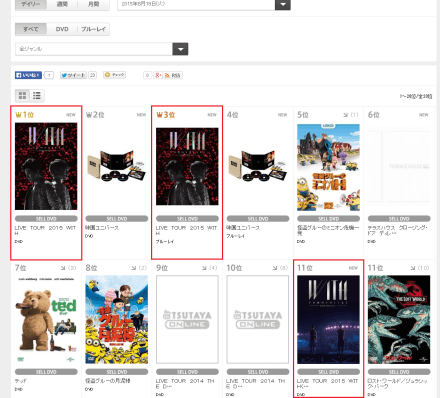The width and height of the screenshot is (440, 398).
Task: Open The Lost World dinosaur cover thumbnail
Action: point(399,319)
